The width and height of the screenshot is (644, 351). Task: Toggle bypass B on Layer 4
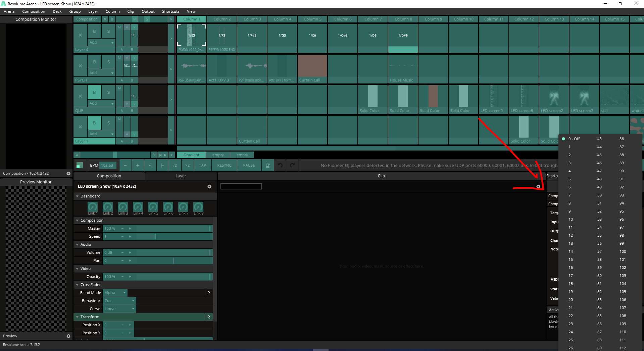pos(94,31)
